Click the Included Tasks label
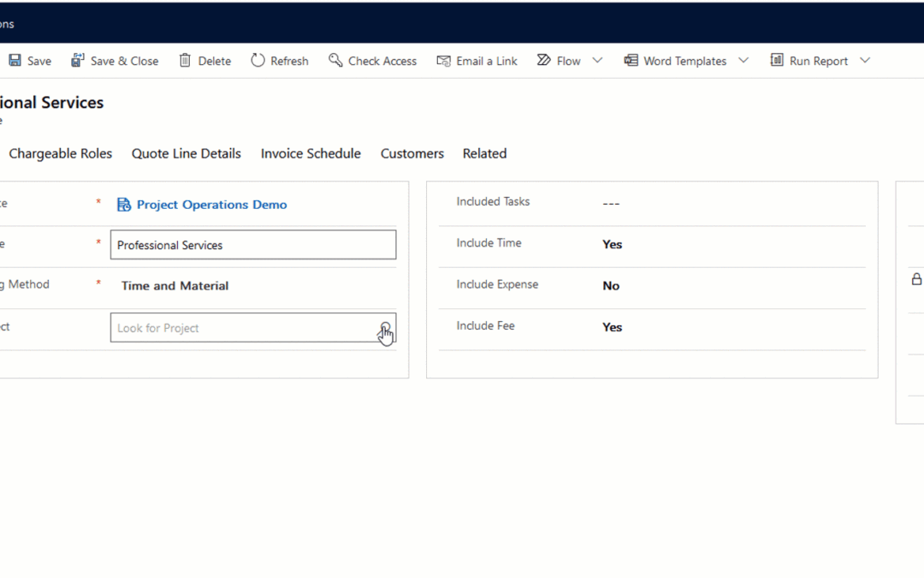This screenshot has width=924, height=578. pyautogui.click(x=494, y=202)
